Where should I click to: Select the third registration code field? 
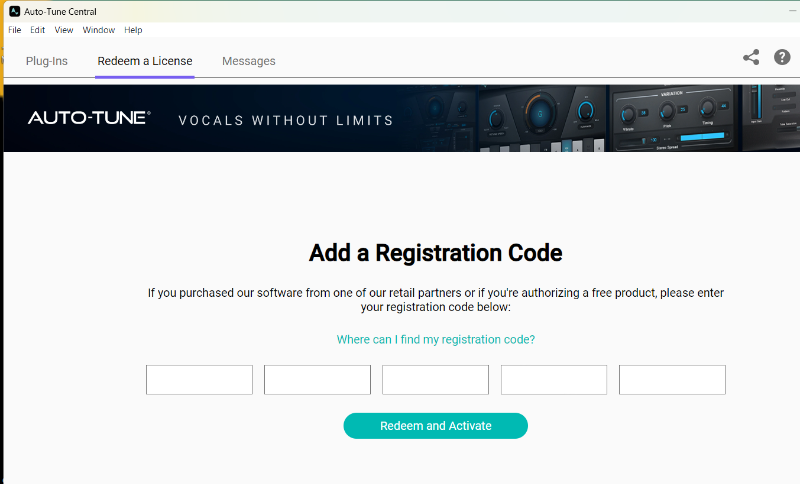point(435,380)
